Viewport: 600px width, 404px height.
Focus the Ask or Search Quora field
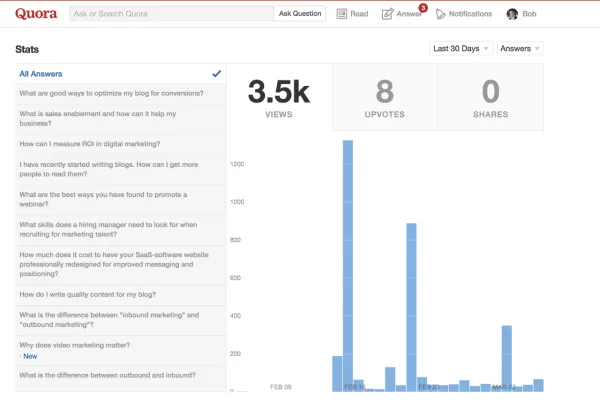(x=171, y=14)
